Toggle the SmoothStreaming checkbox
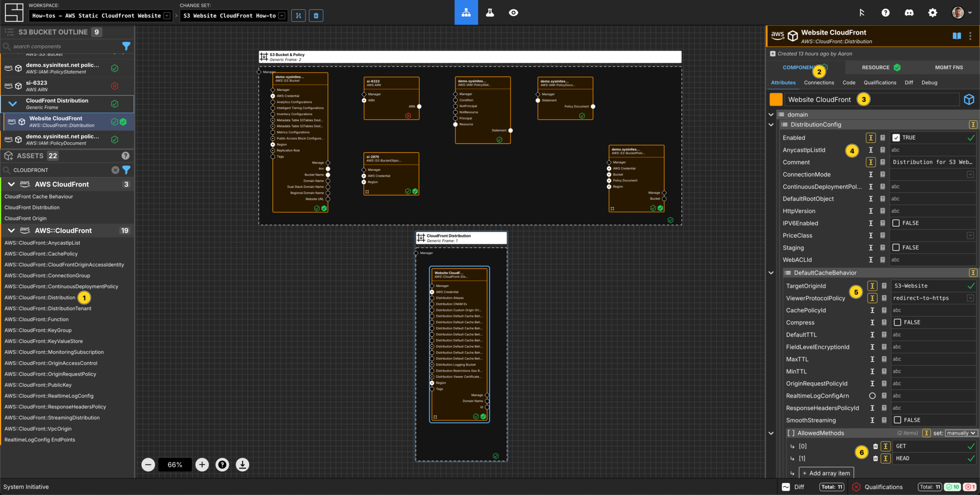The height and width of the screenshot is (495, 980). [x=897, y=420]
